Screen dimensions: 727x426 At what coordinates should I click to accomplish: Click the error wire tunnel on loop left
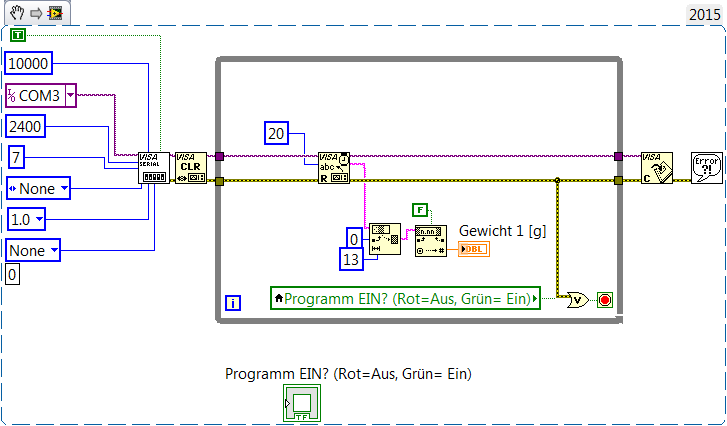tap(220, 181)
